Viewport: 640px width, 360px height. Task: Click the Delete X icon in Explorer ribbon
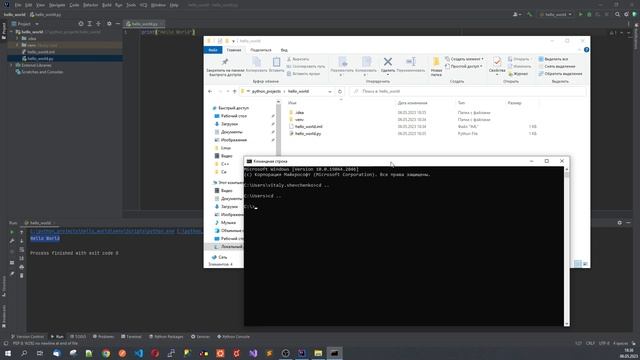point(388,62)
